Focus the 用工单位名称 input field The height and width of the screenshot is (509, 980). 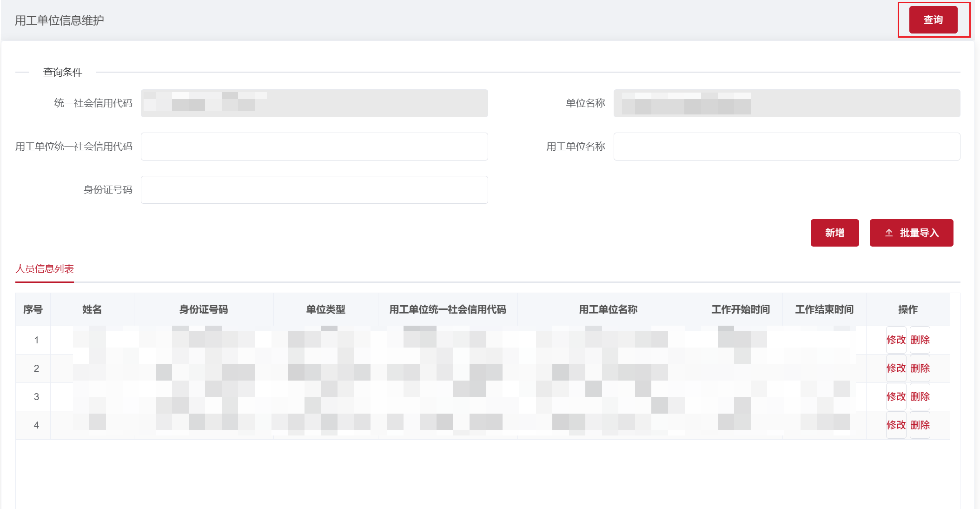[x=787, y=147]
